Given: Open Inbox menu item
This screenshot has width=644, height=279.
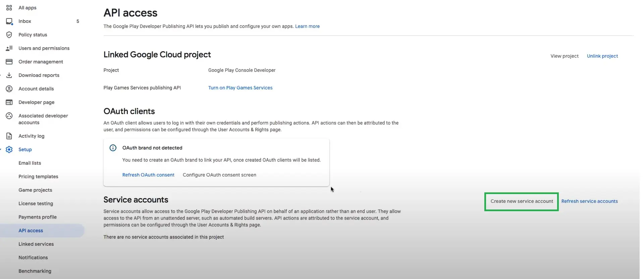Looking at the screenshot, I should click(25, 21).
